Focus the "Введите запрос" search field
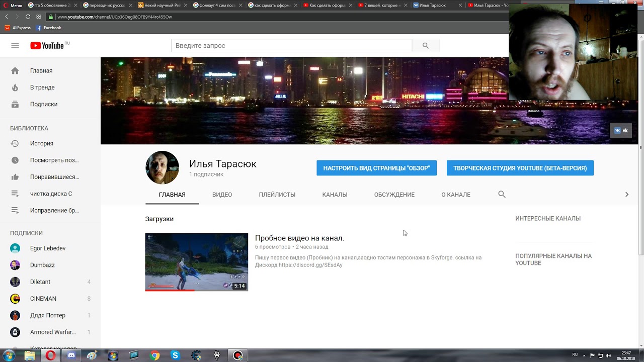Image resolution: width=644 pixels, height=362 pixels. 291,46
